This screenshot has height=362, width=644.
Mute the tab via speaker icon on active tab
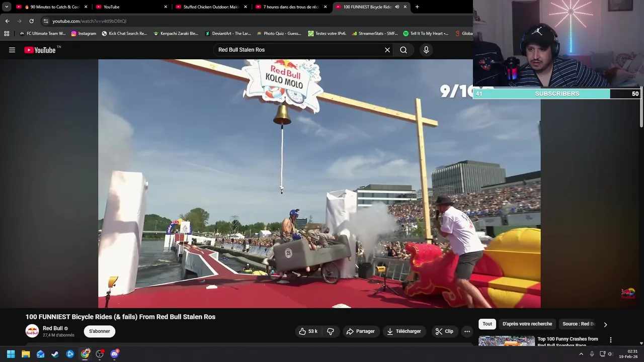click(397, 7)
